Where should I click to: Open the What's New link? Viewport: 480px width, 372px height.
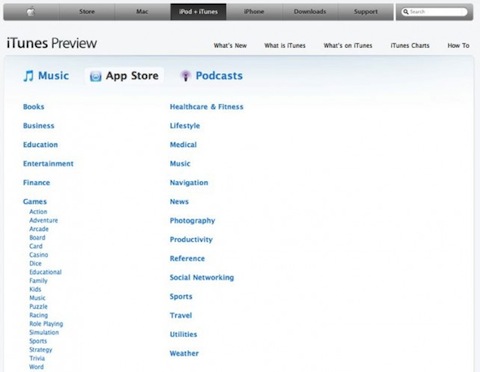[230, 46]
